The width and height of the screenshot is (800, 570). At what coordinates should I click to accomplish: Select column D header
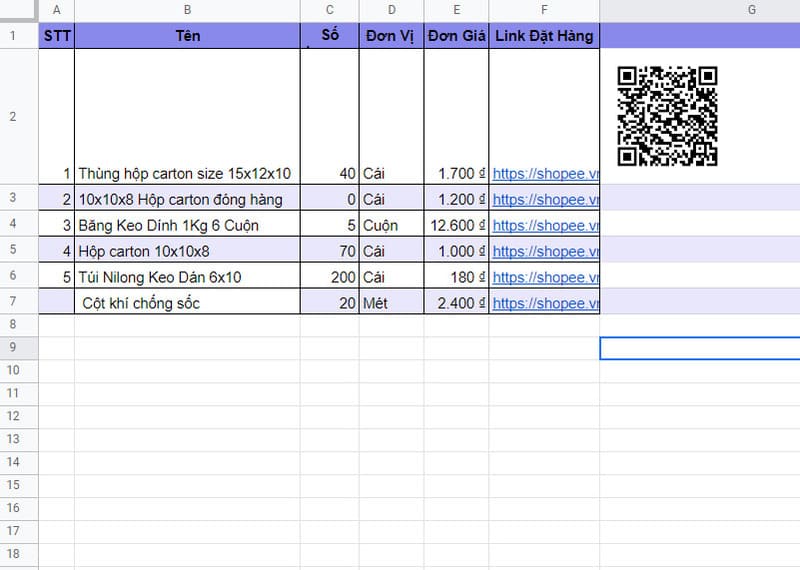391,10
